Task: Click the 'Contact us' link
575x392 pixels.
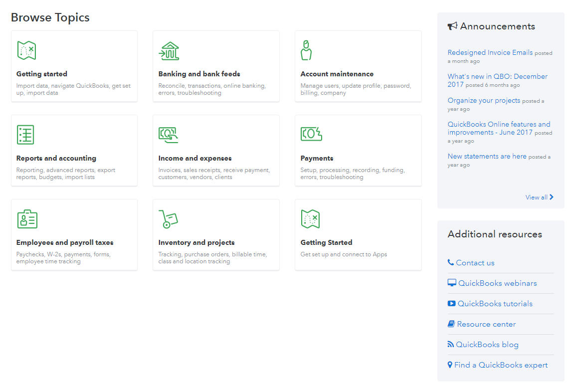Action: point(475,262)
